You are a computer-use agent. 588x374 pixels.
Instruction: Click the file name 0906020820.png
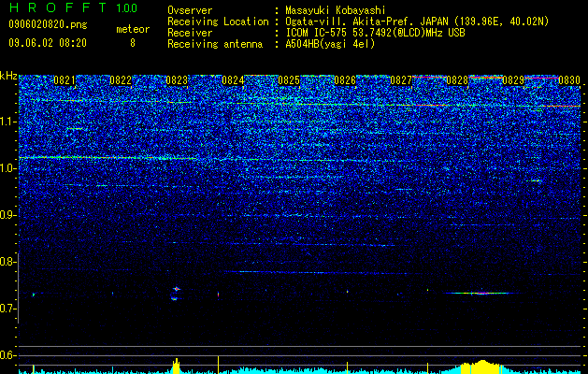48,25
